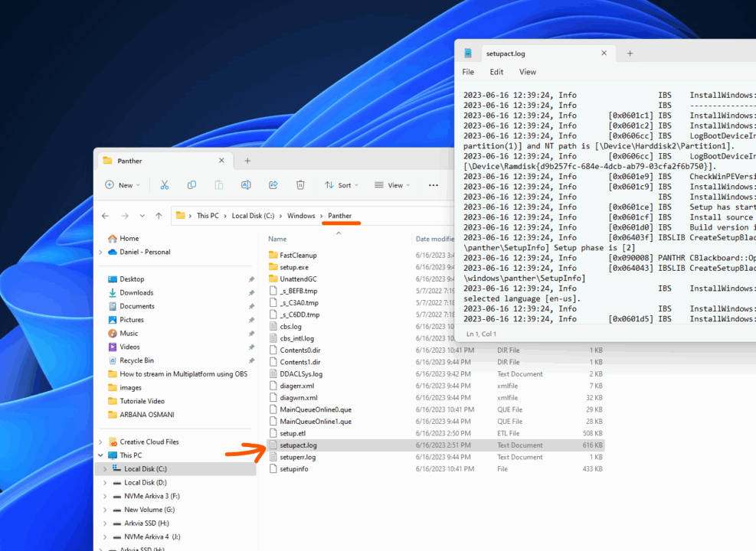This screenshot has width=756, height=551.
Task: Open recent locations dropdown chevron
Action: (142, 216)
